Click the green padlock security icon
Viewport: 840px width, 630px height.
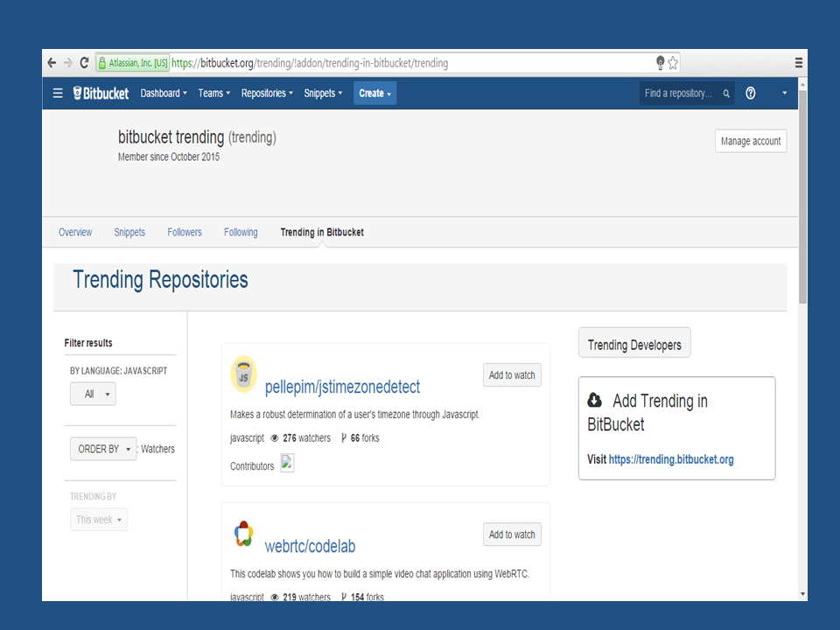[x=101, y=63]
